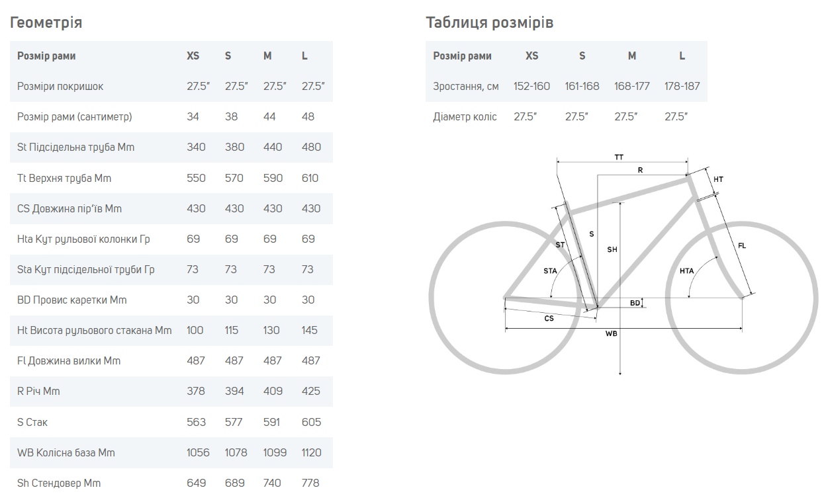Click the 605 stack value
Image resolution: width=824 pixels, height=504 pixels.
tap(311, 422)
